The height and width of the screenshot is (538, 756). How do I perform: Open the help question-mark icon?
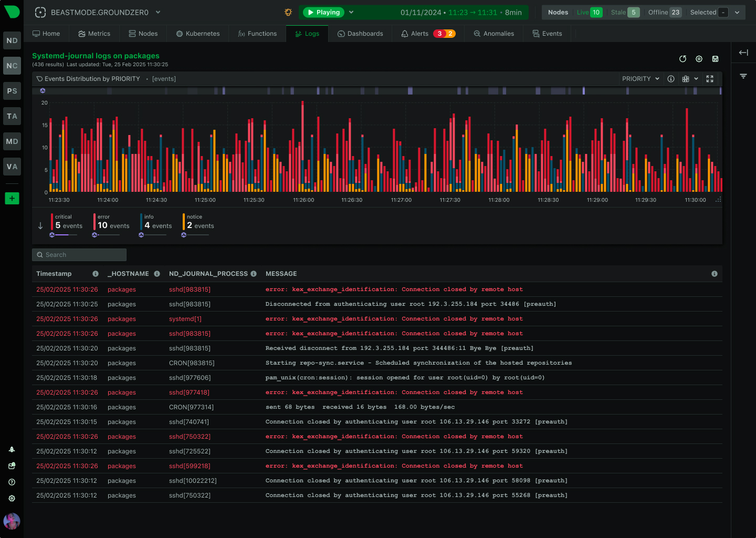click(12, 482)
